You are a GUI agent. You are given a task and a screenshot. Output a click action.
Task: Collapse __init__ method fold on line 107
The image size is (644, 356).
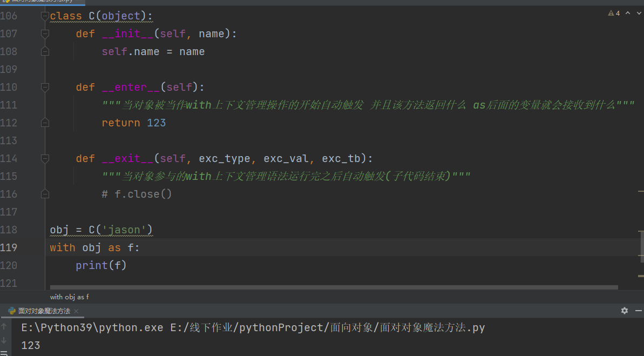(45, 33)
